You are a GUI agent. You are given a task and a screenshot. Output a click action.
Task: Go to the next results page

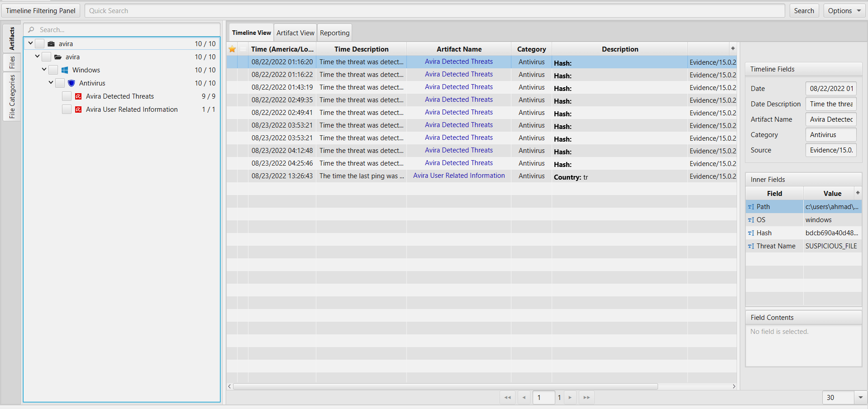570,398
